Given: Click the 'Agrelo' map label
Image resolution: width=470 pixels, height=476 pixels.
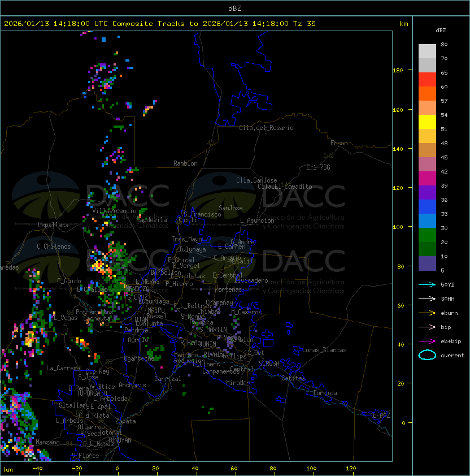Looking at the screenshot, I should 138,340.
